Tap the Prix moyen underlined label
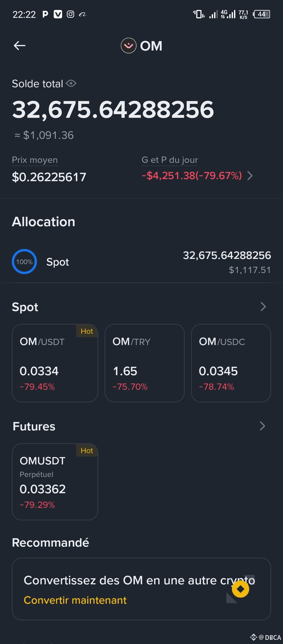Image resolution: width=283 pixels, height=644 pixels. tap(35, 160)
